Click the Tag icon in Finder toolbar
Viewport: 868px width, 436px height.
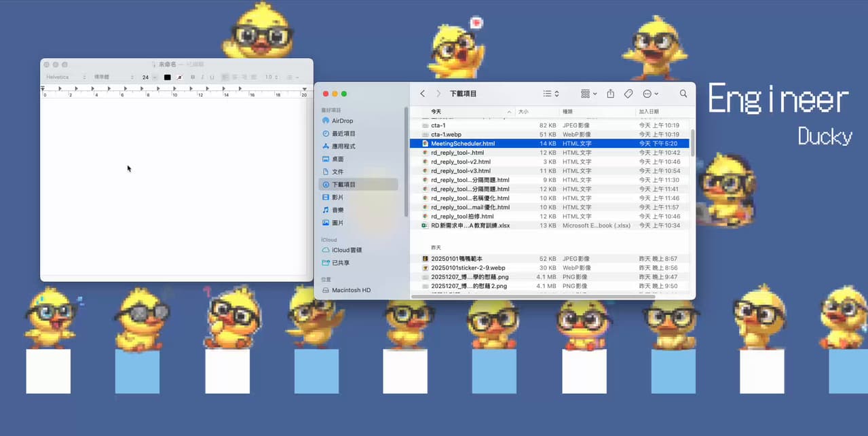pyautogui.click(x=628, y=94)
